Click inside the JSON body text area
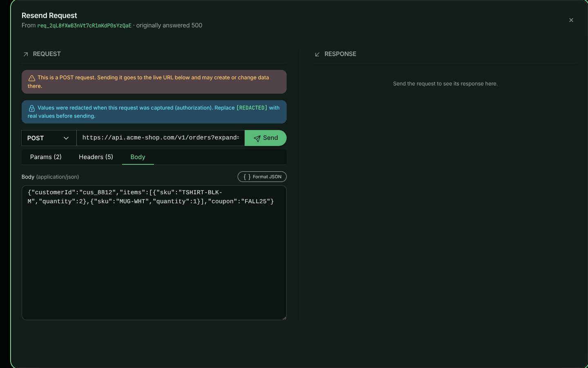Image resolution: width=588 pixels, height=368 pixels. 154,253
